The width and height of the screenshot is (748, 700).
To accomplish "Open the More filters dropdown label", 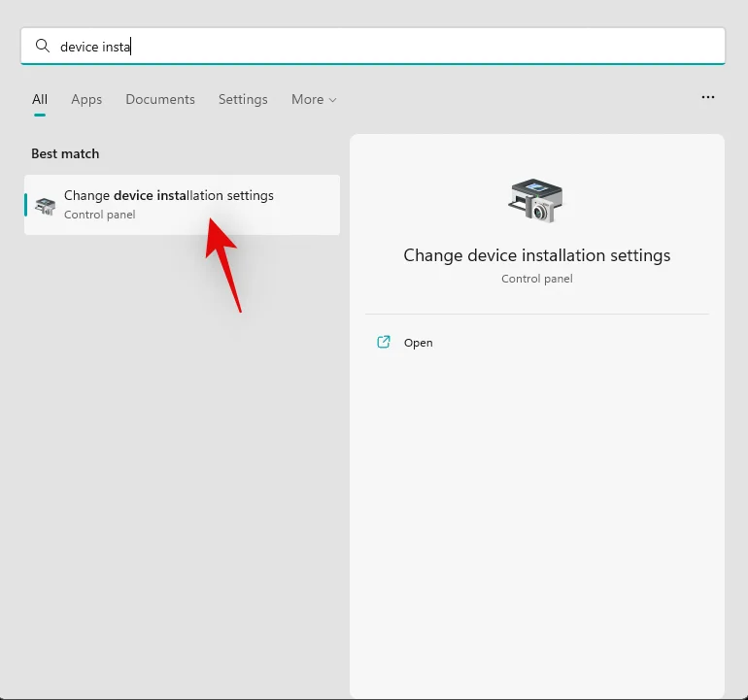I will coord(307,99).
